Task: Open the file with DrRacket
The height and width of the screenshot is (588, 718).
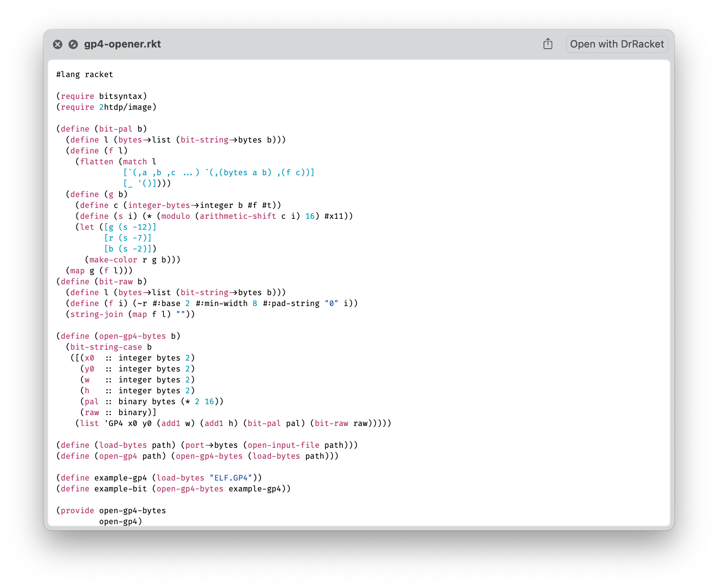Action: tap(617, 44)
